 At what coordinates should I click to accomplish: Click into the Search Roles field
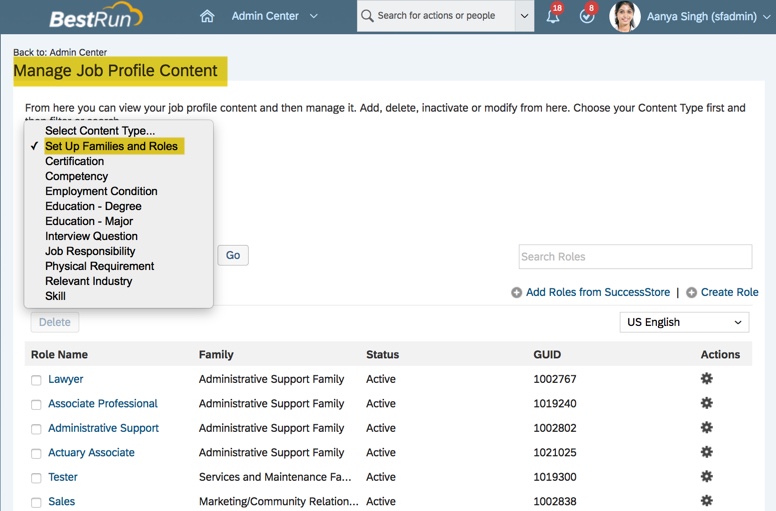pos(635,256)
